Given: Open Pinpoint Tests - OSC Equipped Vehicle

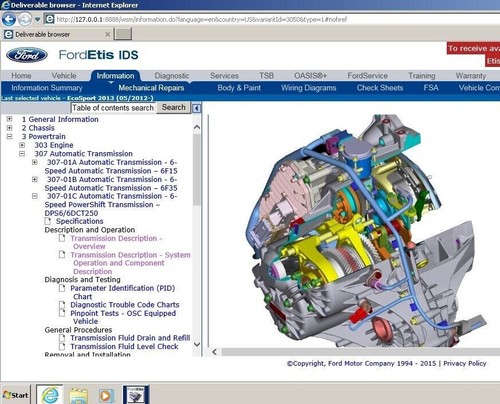Looking at the screenshot, I should click(x=123, y=317).
